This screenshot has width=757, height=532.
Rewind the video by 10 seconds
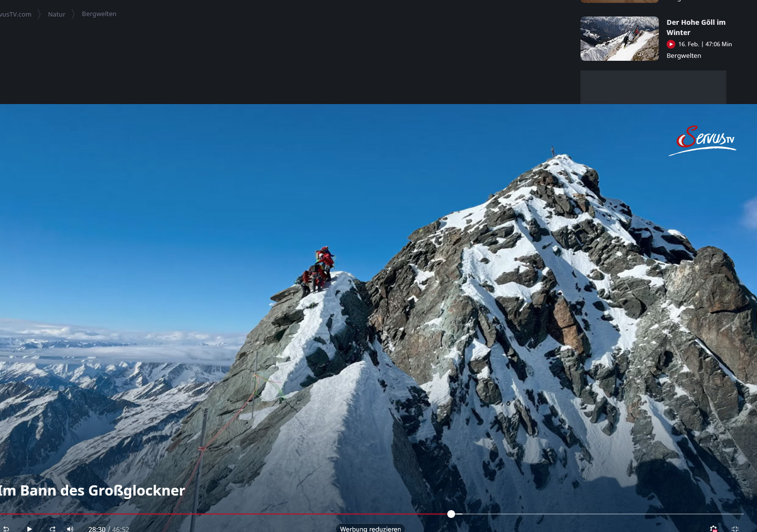6,529
